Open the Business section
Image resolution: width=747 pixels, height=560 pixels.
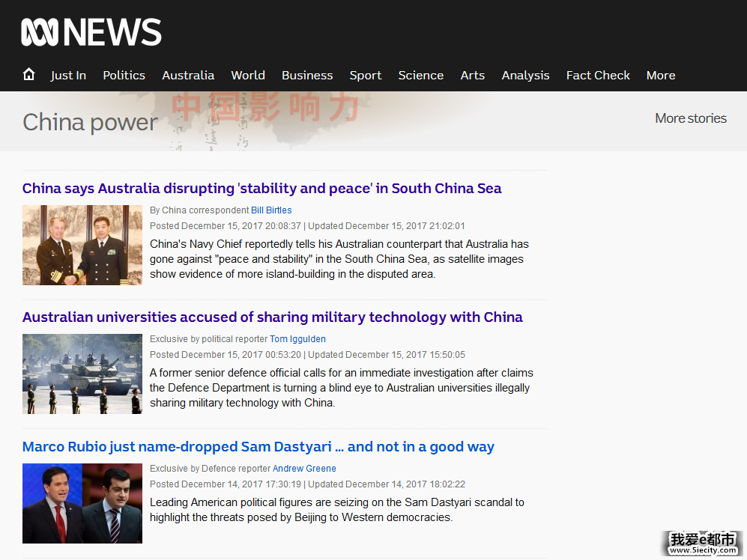click(307, 75)
